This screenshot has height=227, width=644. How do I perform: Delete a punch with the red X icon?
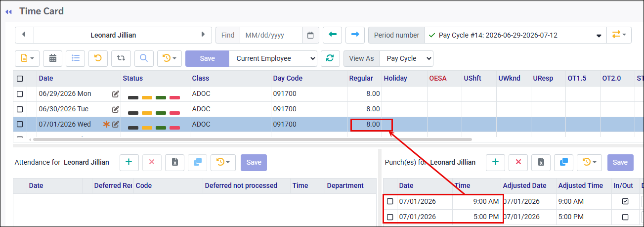point(518,162)
